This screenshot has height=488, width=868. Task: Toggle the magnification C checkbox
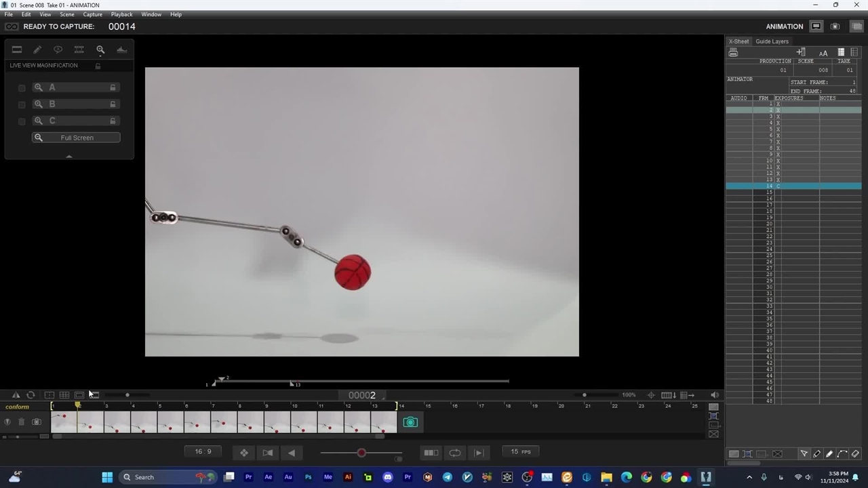[x=22, y=121]
